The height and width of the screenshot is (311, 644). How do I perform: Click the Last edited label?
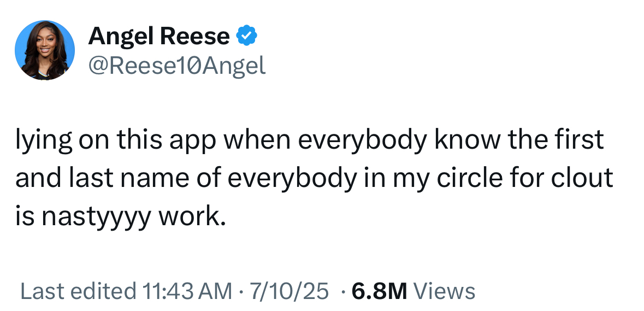click(x=78, y=291)
